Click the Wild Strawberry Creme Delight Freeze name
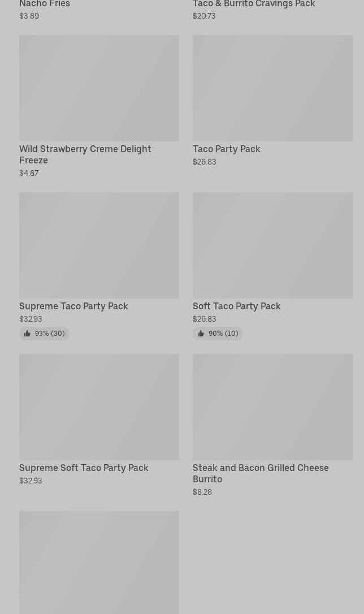364x614 pixels. point(85,154)
